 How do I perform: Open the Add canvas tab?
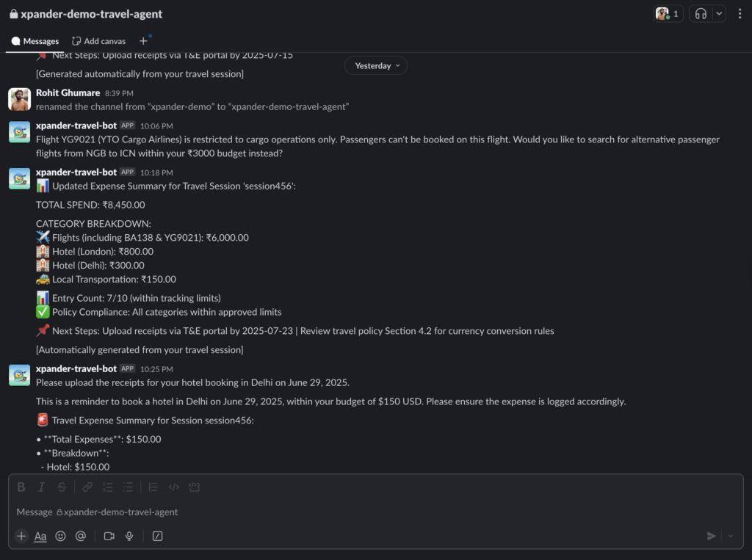tap(99, 41)
